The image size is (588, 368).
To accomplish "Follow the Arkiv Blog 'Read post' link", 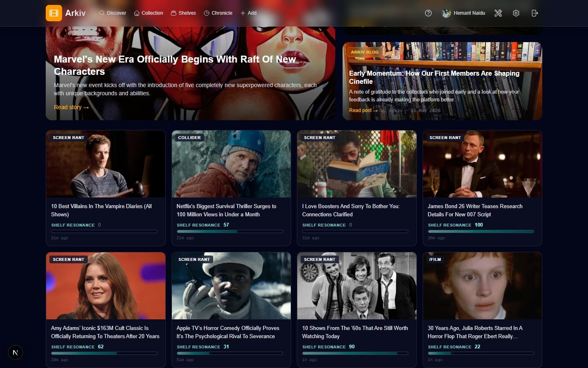I will tap(363, 110).
